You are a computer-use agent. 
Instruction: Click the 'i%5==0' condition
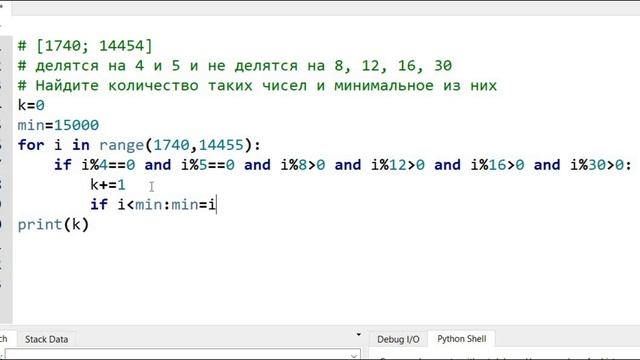click(x=208, y=165)
